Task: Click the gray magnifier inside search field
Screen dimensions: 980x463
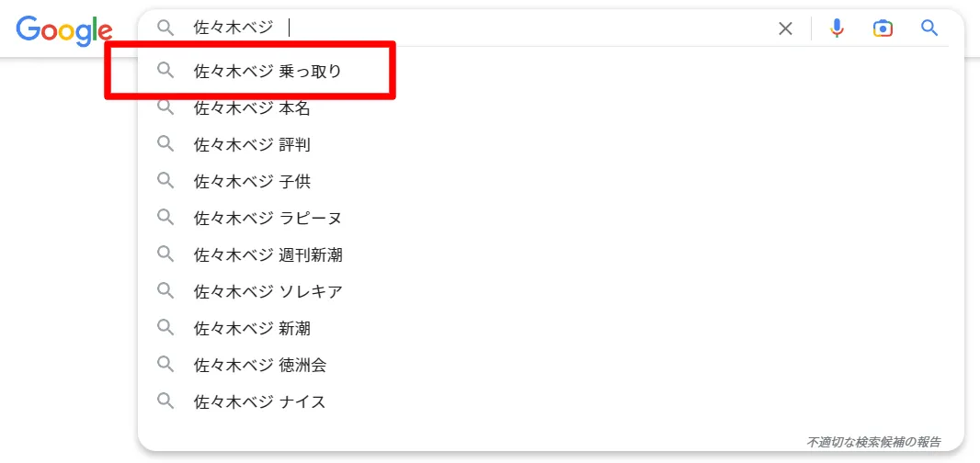Action: [165, 28]
